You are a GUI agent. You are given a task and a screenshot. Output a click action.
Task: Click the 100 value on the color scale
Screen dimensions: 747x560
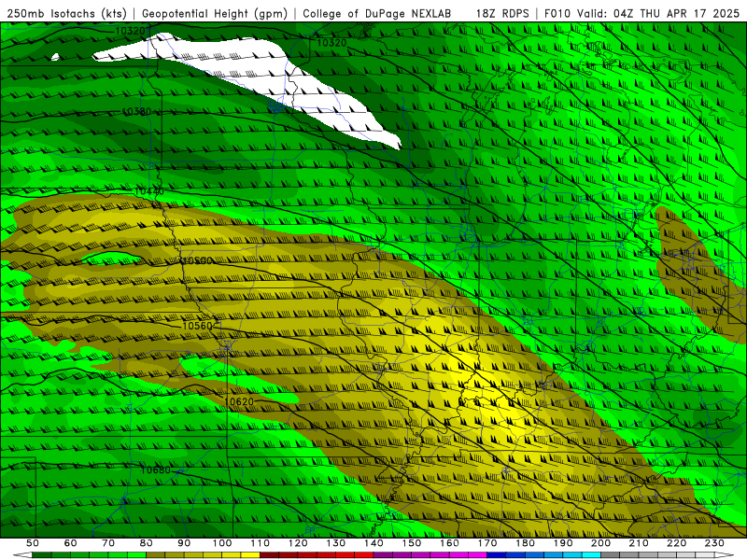[x=222, y=543]
